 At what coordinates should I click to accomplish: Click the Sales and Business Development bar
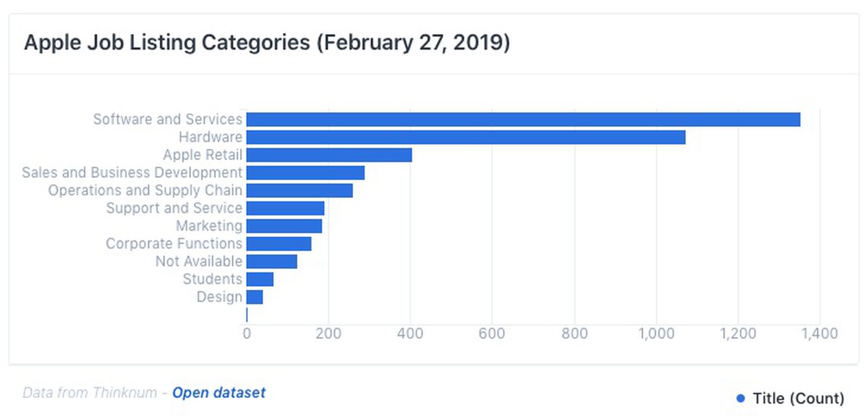click(305, 173)
